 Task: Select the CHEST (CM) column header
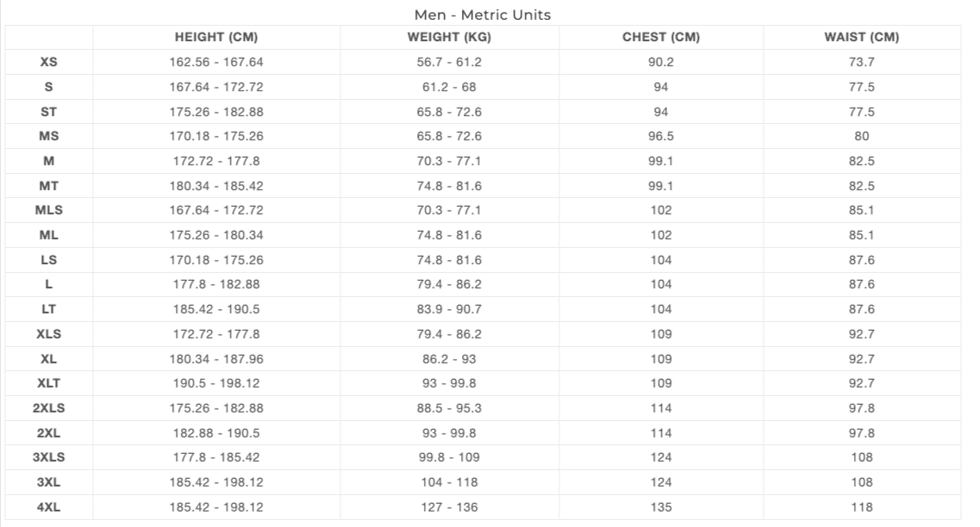[661, 37]
